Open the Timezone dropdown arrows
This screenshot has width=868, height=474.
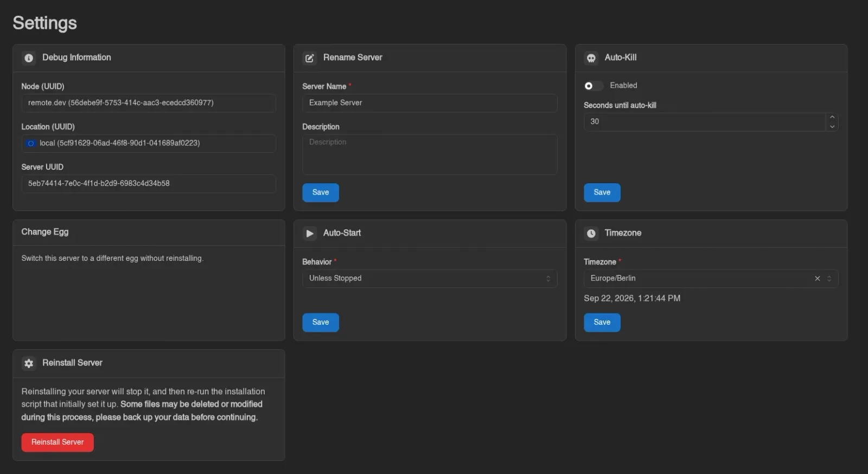(x=829, y=278)
